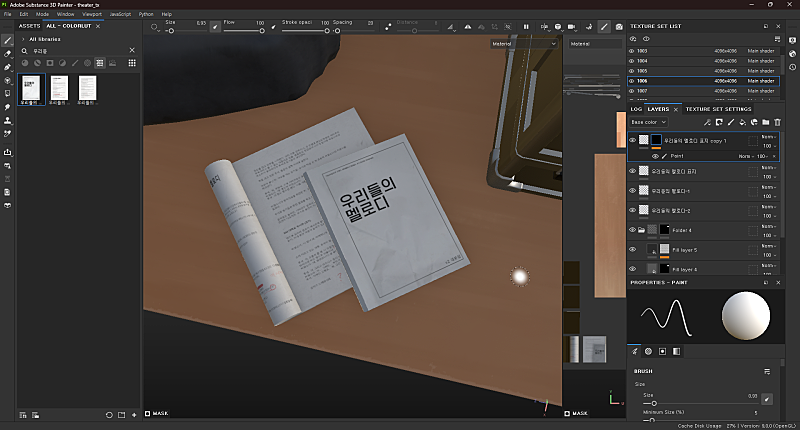Switch to the Stencil properties tab icon
The height and width of the screenshot is (430, 800).
pos(662,351)
